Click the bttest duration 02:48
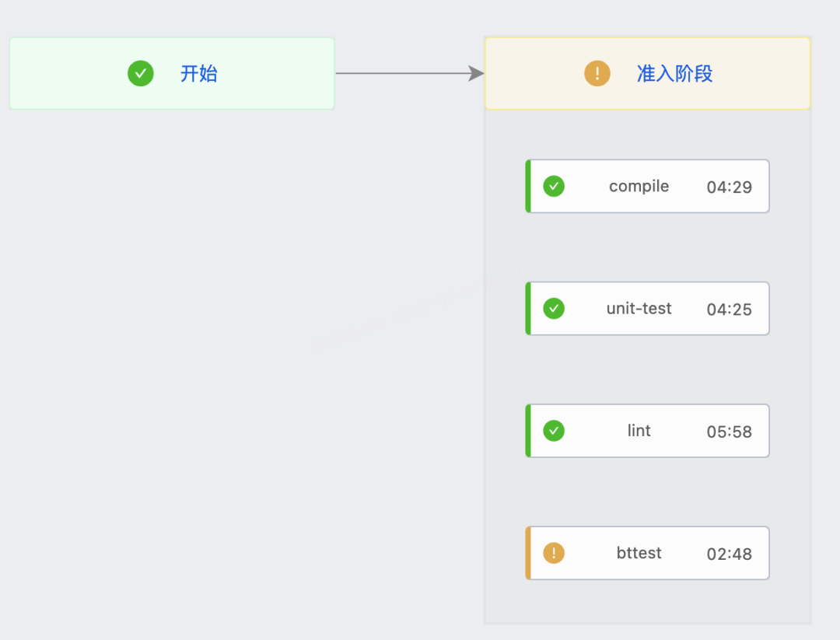 coord(729,554)
